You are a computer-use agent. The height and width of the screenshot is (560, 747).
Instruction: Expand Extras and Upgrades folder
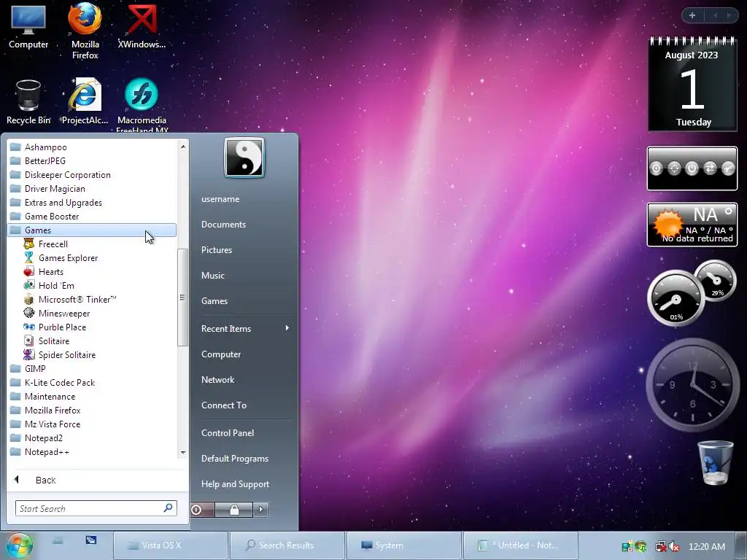tap(91, 203)
